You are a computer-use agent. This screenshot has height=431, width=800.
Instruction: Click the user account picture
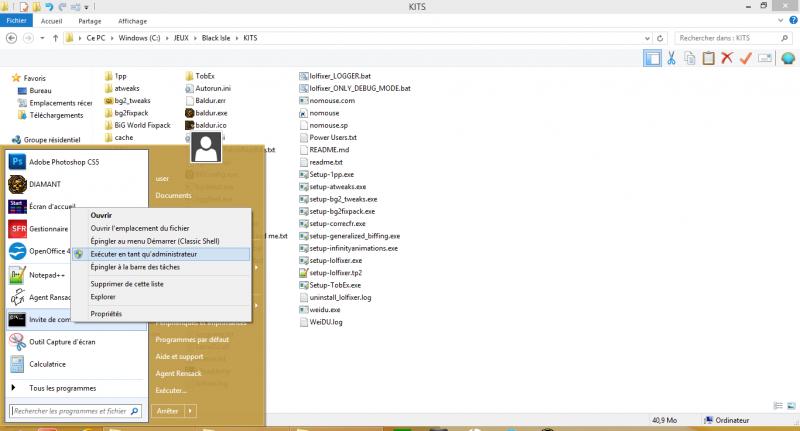pyautogui.click(x=206, y=147)
